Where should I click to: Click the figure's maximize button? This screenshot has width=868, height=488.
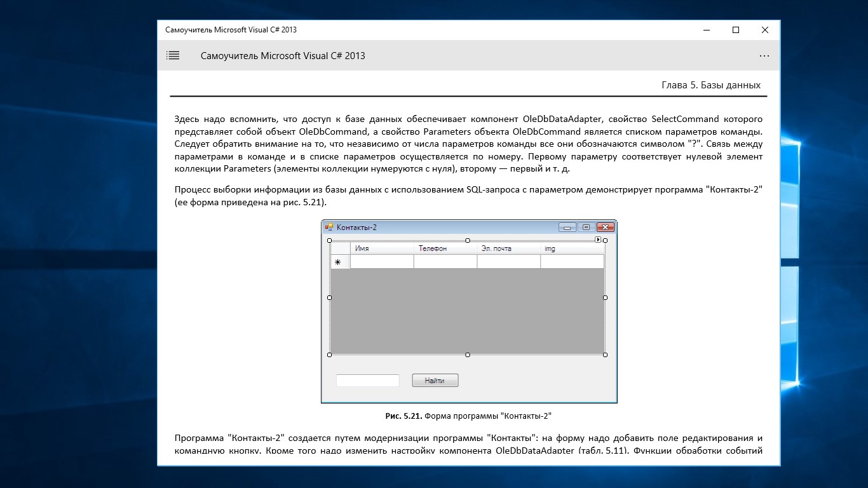586,227
